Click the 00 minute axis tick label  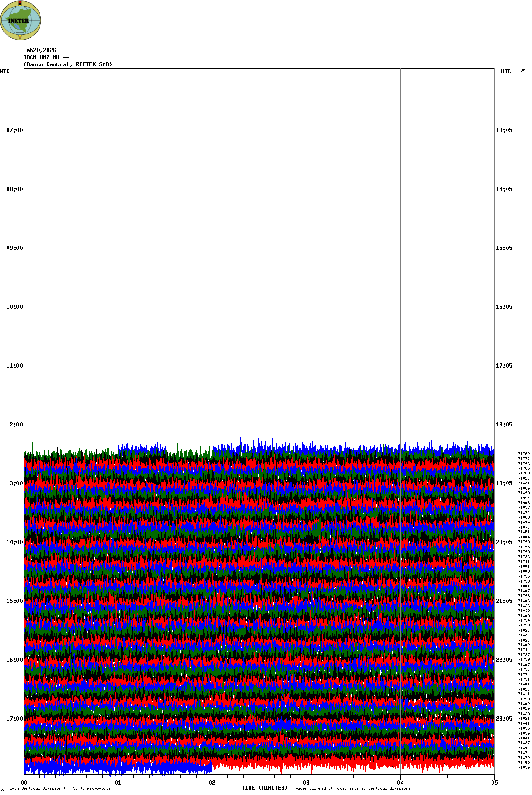pyautogui.click(x=24, y=783)
